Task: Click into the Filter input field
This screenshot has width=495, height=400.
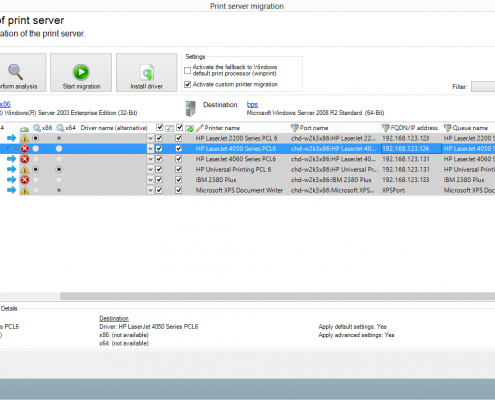Action: (x=483, y=87)
